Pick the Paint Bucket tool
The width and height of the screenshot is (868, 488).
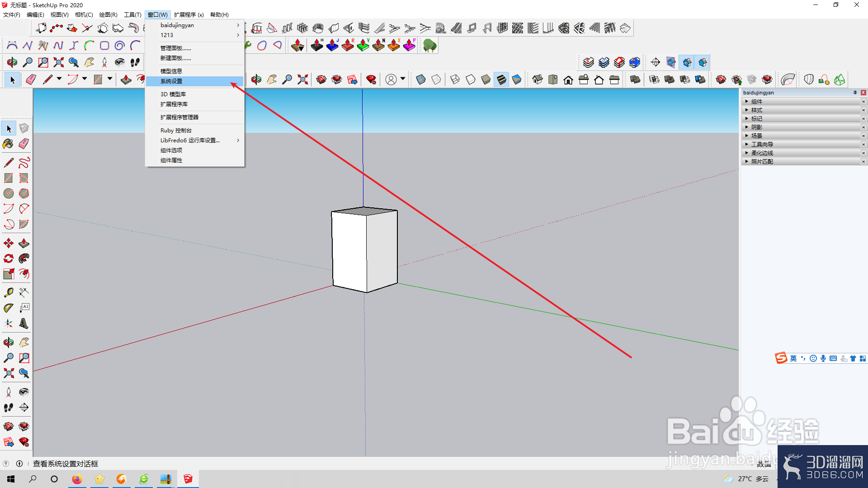pos(9,144)
